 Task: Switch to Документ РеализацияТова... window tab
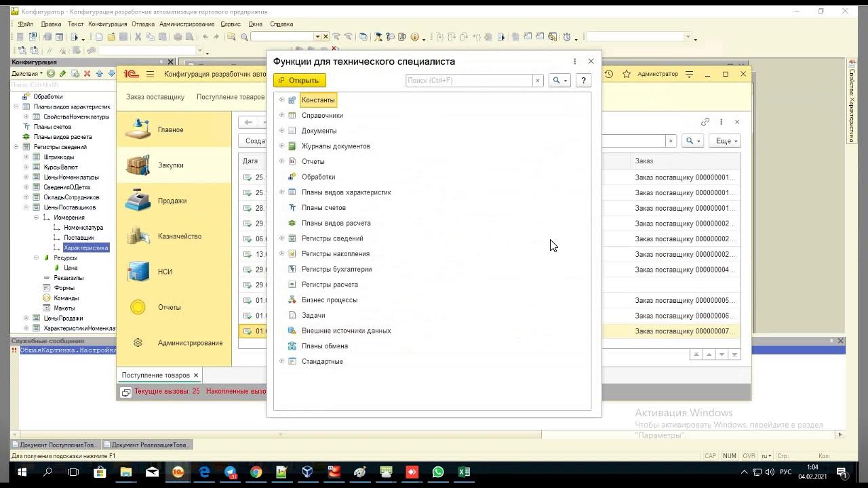[148, 445]
